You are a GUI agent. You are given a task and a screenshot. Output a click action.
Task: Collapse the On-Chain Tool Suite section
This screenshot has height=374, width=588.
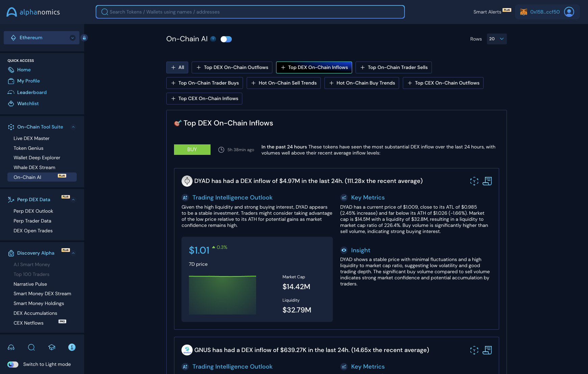point(73,127)
